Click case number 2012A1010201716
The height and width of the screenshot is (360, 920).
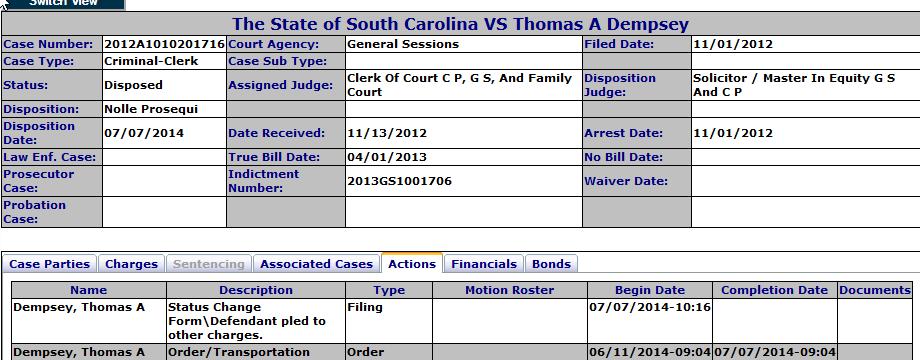(164, 44)
